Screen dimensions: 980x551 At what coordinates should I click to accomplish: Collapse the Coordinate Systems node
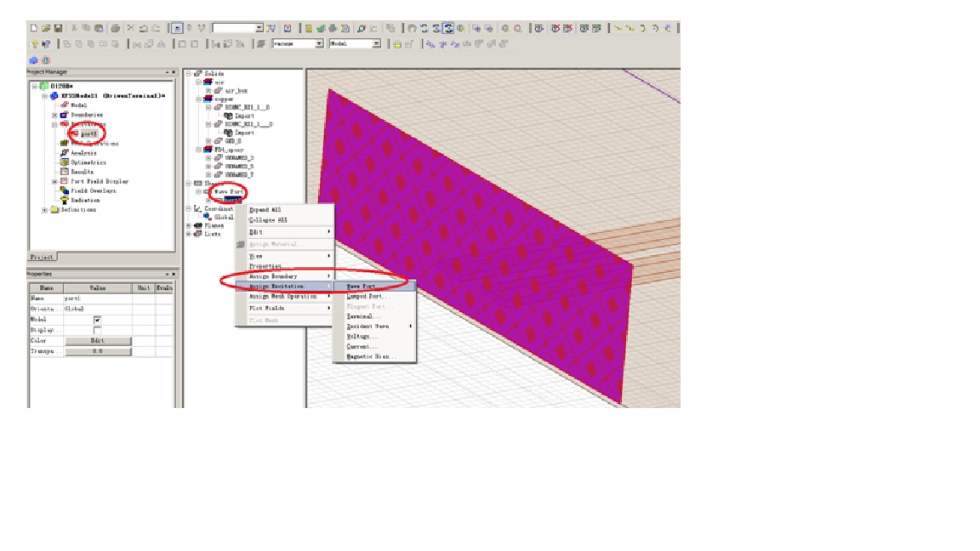pyautogui.click(x=189, y=208)
